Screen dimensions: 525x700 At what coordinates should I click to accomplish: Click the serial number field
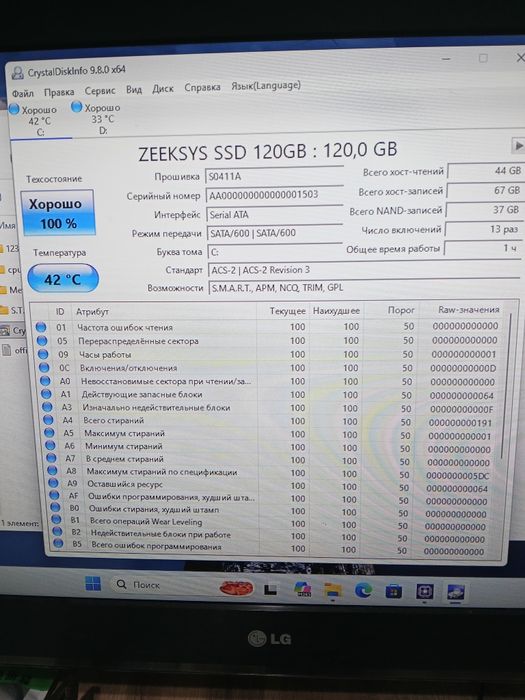(274, 195)
